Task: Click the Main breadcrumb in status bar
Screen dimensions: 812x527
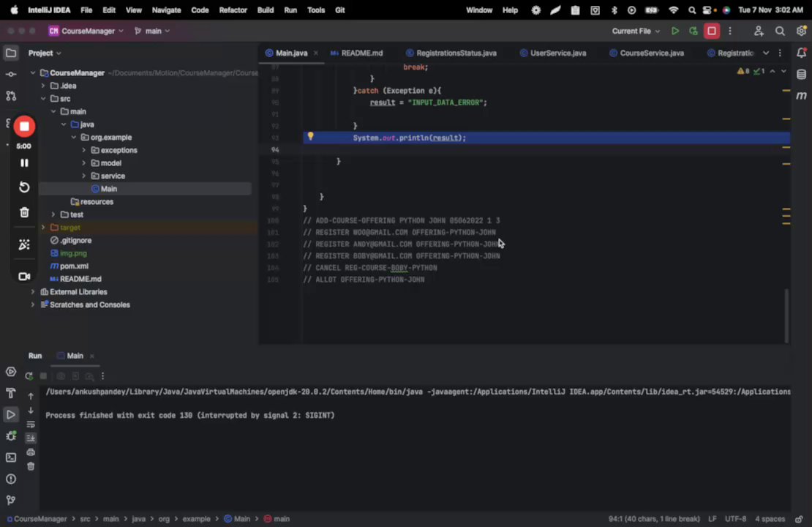Action: (x=241, y=519)
